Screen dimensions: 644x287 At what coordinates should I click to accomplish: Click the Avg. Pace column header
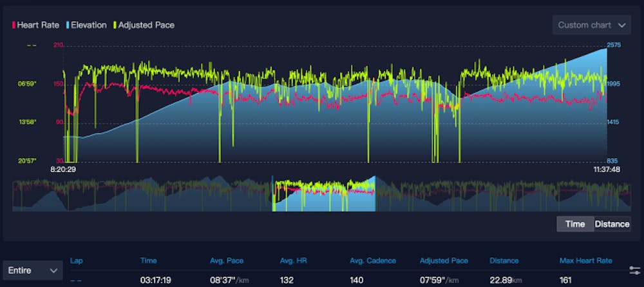[x=225, y=261]
